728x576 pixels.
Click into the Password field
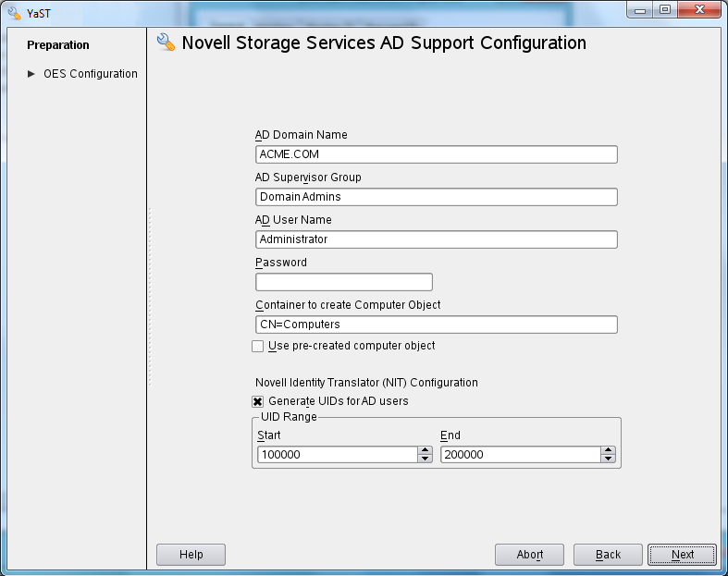click(x=343, y=282)
